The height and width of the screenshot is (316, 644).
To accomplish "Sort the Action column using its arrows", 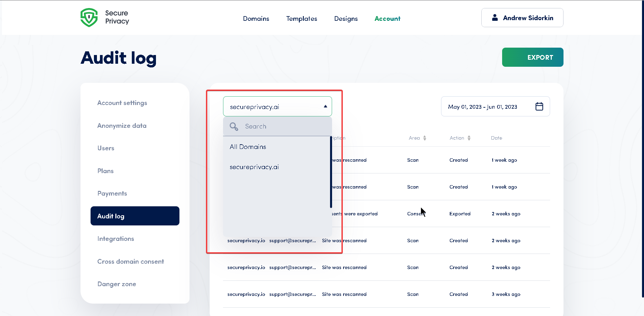I will [x=469, y=138].
